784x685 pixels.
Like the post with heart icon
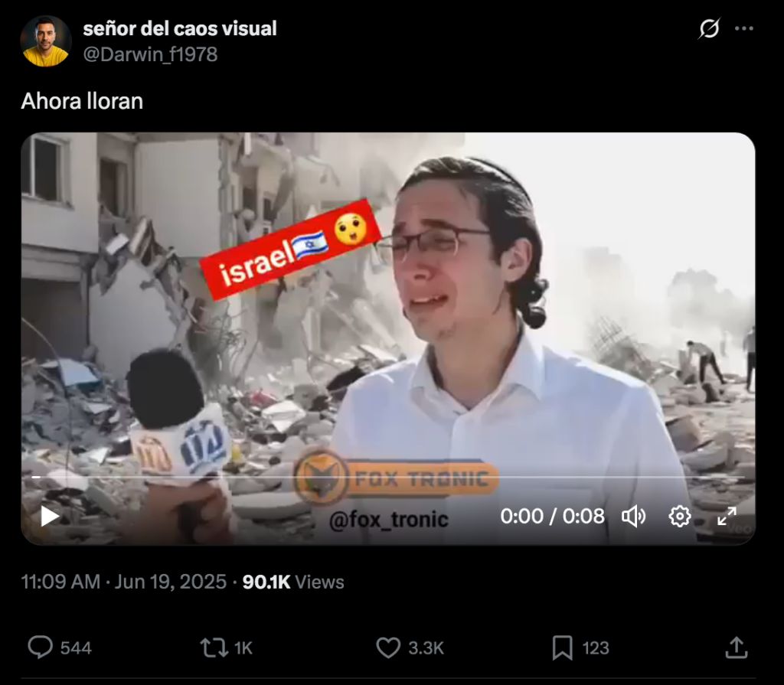(x=388, y=647)
